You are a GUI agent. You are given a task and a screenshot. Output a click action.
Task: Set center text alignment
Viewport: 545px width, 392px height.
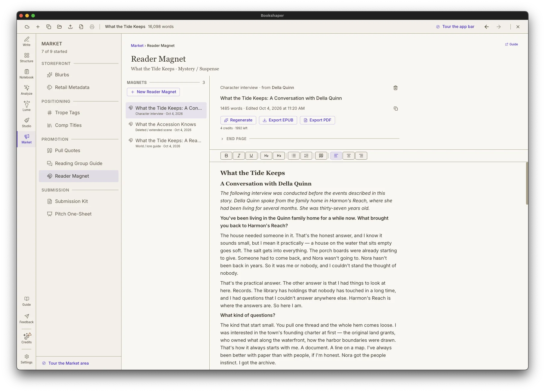pyautogui.click(x=349, y=156)
